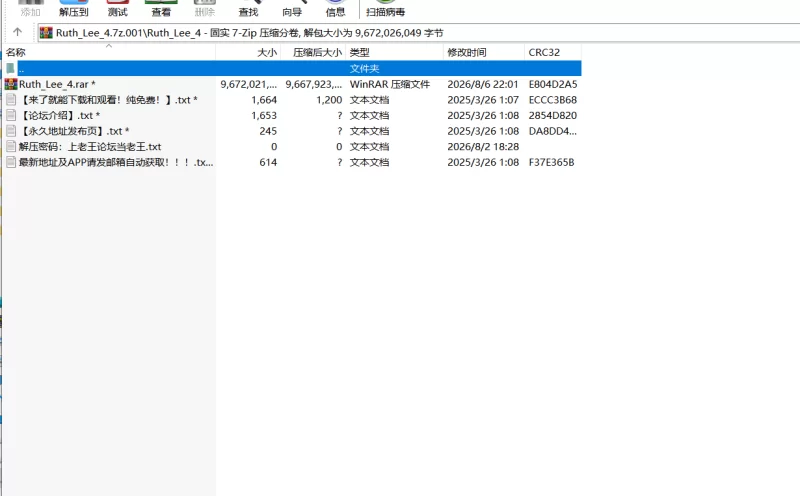Screen dimensions: 800x496
Task: Click icon of 解压密码 text file
Action: (11, 147)
